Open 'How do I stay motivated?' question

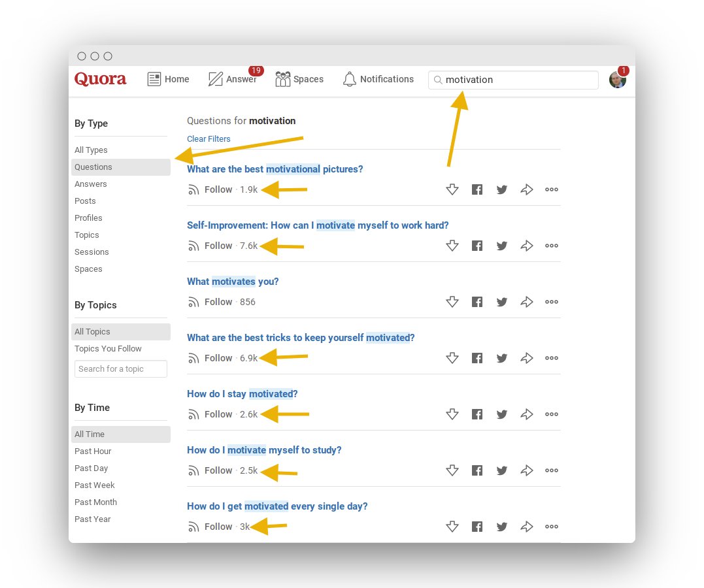point(242,394)
